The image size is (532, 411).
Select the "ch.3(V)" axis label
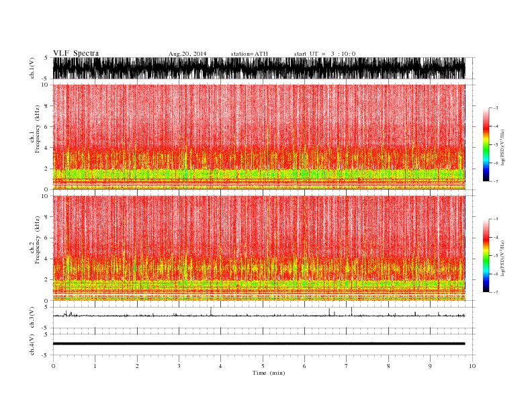click(32, 318)
